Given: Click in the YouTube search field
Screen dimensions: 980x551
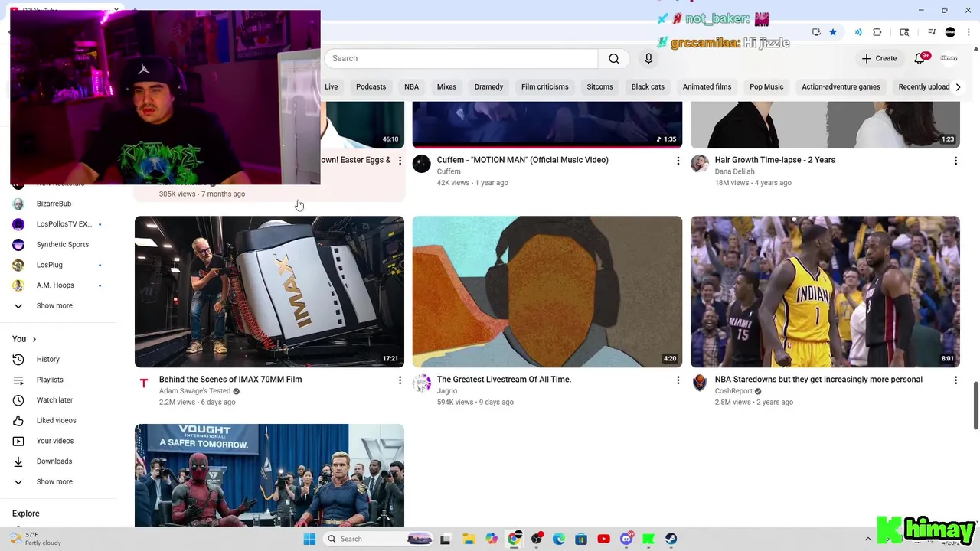Looking at the screenshot, I should (461, 59).
